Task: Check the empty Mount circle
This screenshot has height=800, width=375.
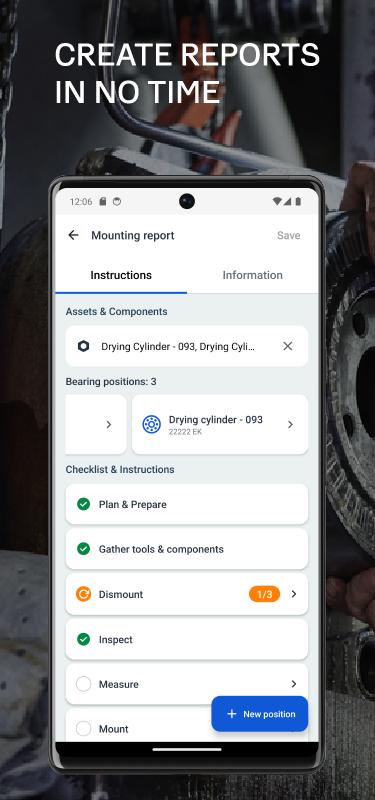Action: tap(83, 729)
